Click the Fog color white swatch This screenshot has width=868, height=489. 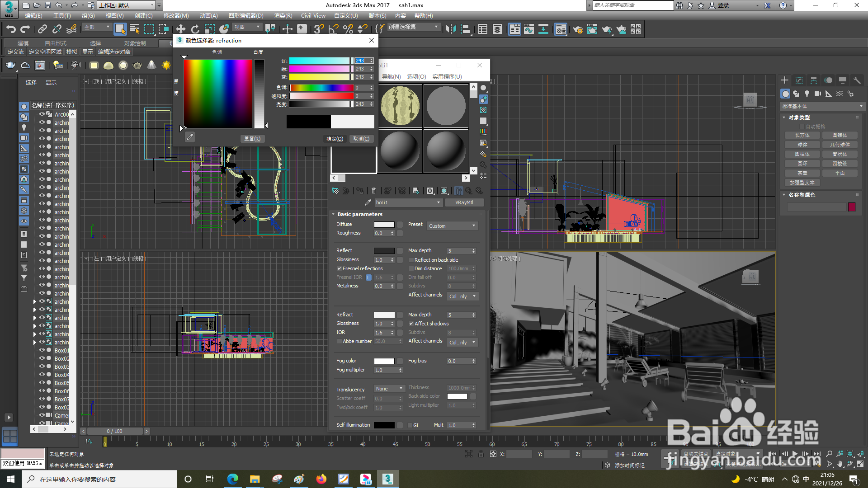click(384, 361)
